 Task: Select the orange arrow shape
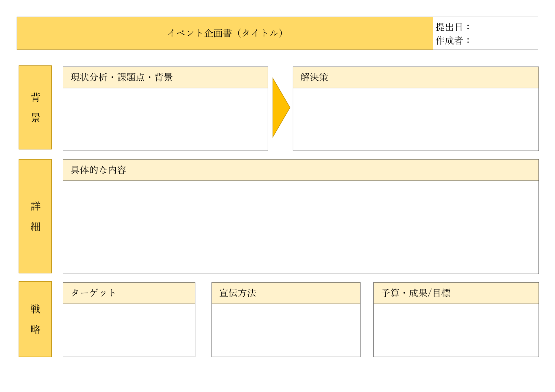tap(279, 107)
